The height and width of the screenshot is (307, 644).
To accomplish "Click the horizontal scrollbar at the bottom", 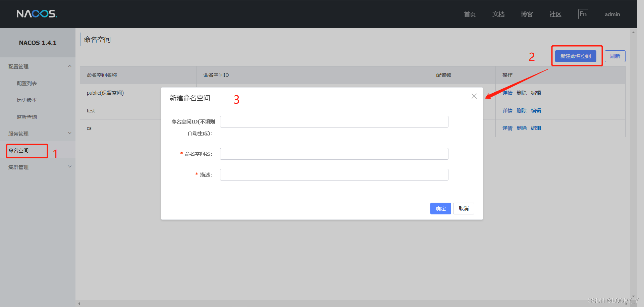I will [x=352, y=304].
